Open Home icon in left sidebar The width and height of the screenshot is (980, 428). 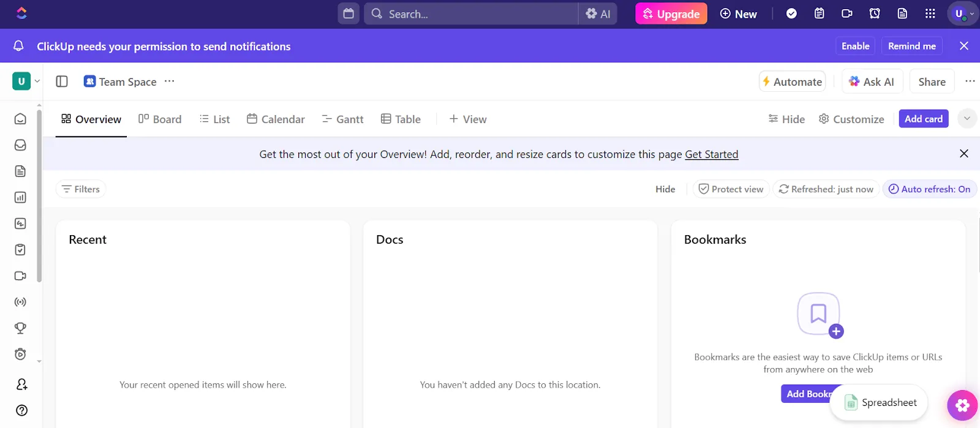[20, 119]
